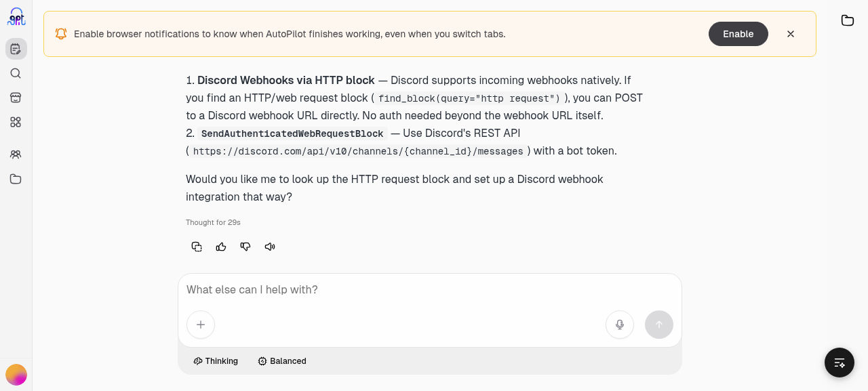Click the plus button to add an attachment
Viewport: 868px width, 391px height.
pyautogui.click(x=201, y=325)
